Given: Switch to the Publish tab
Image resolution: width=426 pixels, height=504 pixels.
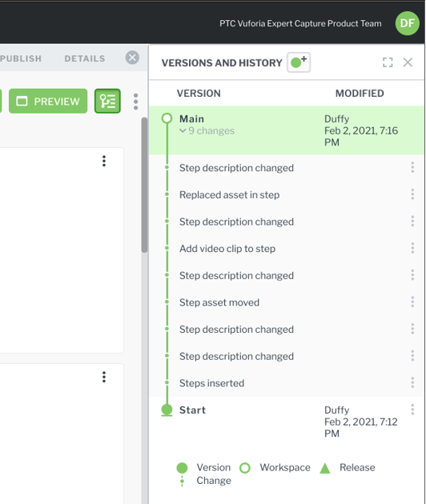Looking at the screenshot, I should pos(21,58).
